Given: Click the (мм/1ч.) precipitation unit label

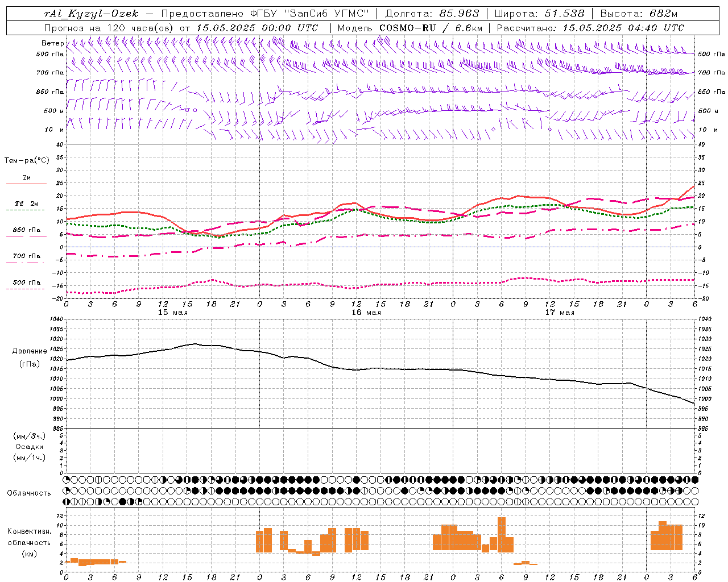Looking at the screenshot, I should (x=30, y=458).
